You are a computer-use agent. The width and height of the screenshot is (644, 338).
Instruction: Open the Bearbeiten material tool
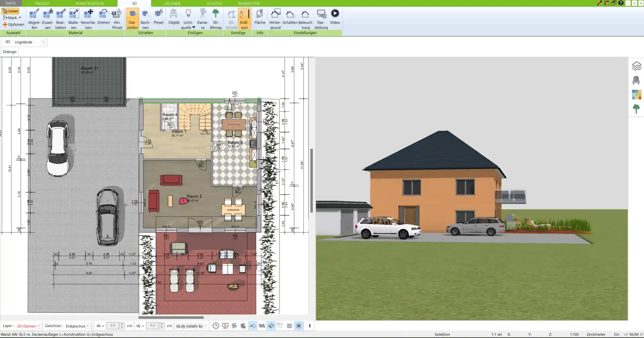tap(61, 19)
